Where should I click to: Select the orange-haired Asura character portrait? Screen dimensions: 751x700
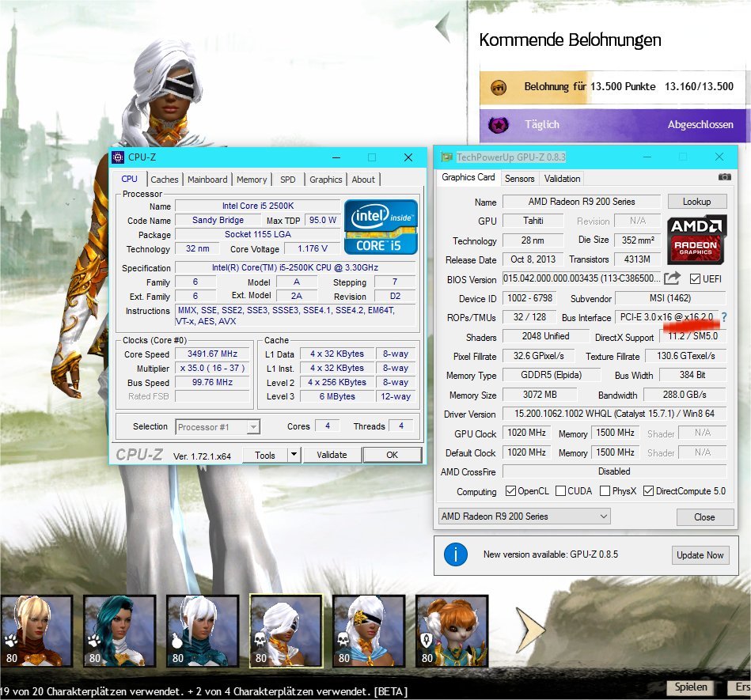click(x=452, y=631)
